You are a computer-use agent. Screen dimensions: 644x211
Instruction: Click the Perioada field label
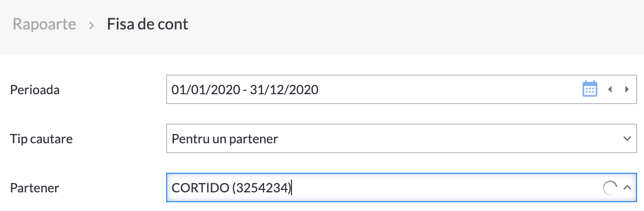click(x=34, y=90)
